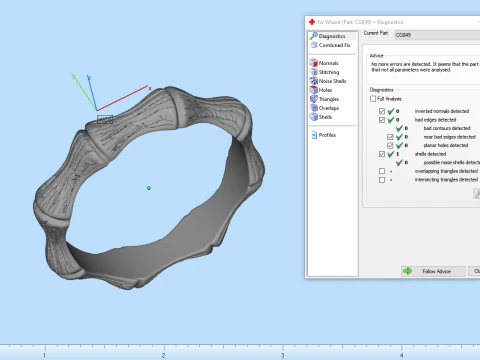Click the Diagnostics magnifier icon
The width and height of the screenshot is (480, 360).
[314, 36]
